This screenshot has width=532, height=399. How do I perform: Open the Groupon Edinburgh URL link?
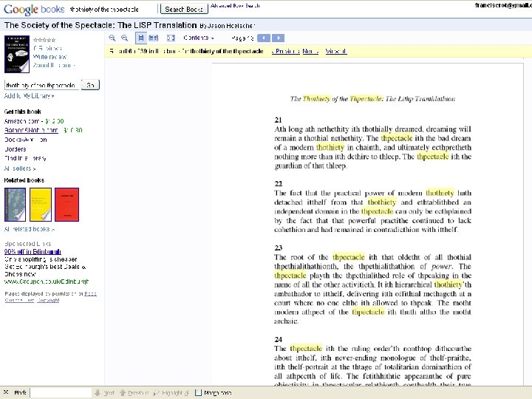pyautogui.click(x=47, y=282)
